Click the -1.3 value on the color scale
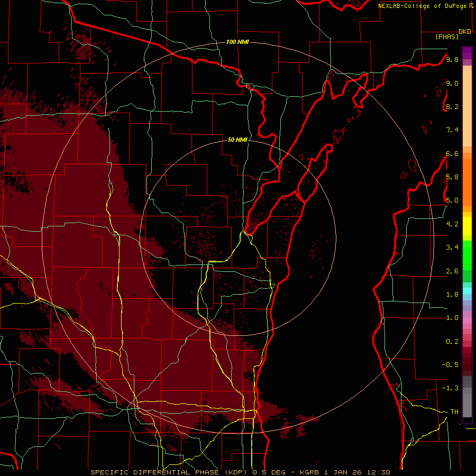 pyautogui.click(x=450, y=388)
